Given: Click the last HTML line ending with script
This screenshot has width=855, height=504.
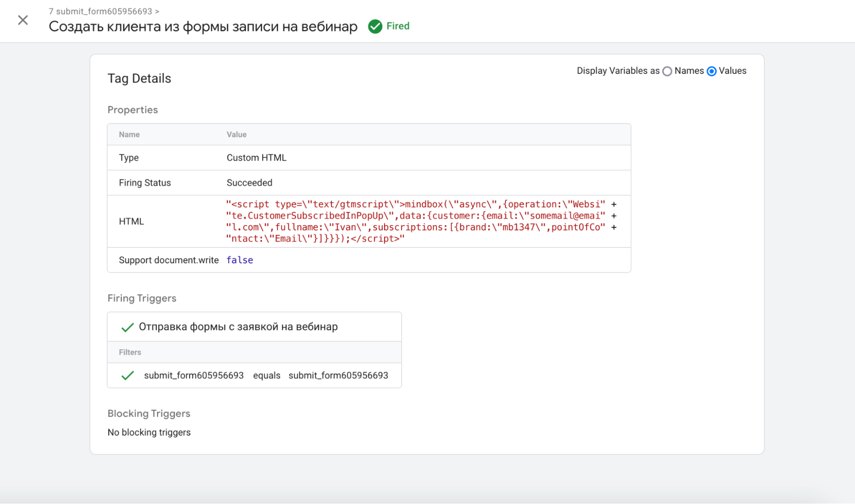Looking at the screenshot, I should pyautogui.click(x=315, y=239).
